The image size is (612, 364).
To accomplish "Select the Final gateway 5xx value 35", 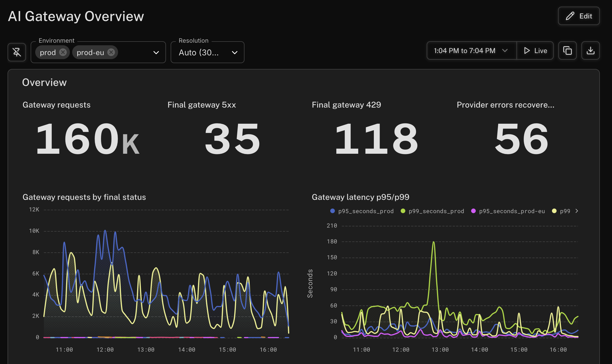I will point(232,139).
